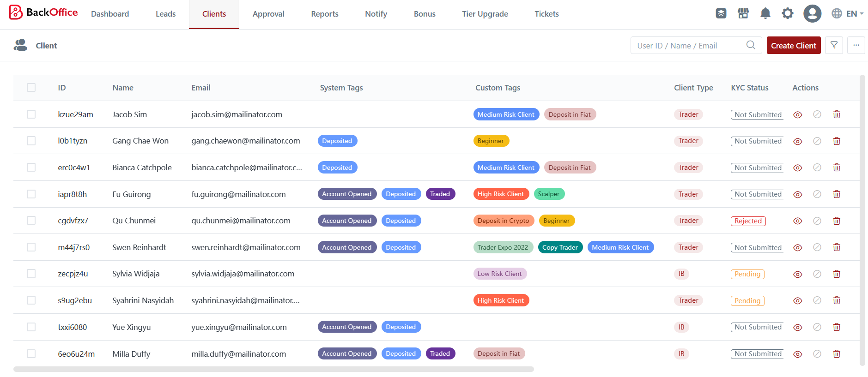Open the user profile avatar
This screenshot has width=868, height=377.
pyautogui.click(x=812, y=13)
